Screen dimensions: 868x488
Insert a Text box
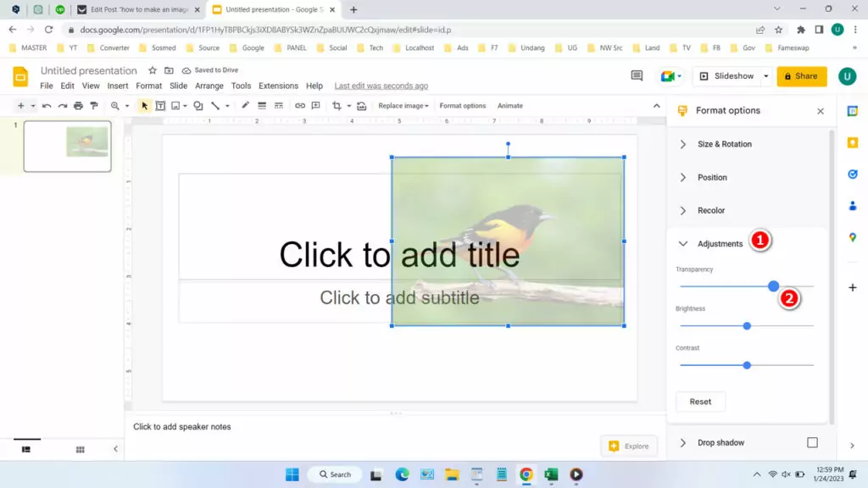click(160, 106)
